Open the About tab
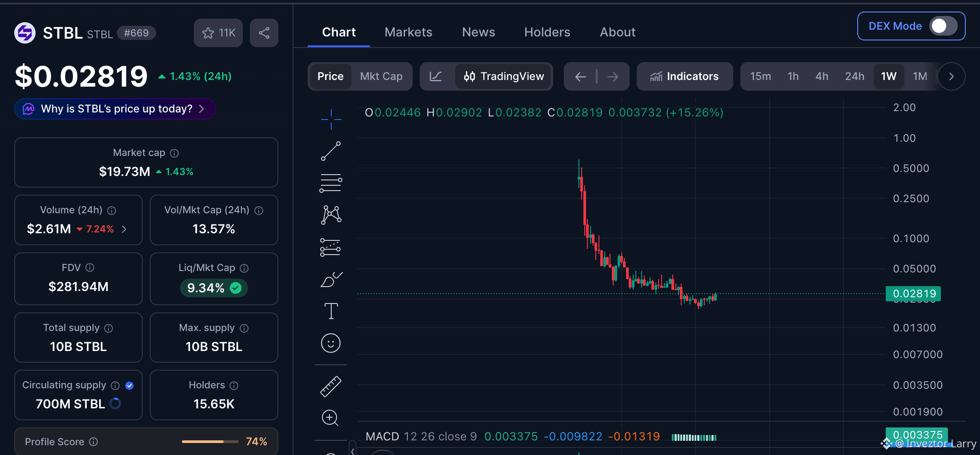The height and width of the screenshot is (455, 980). click(x=617, y=32)
